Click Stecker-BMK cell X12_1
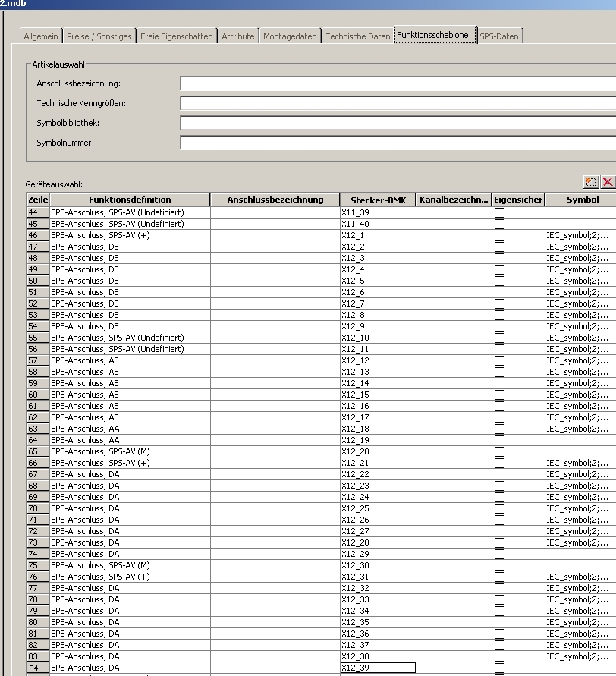 pos(378,235)
